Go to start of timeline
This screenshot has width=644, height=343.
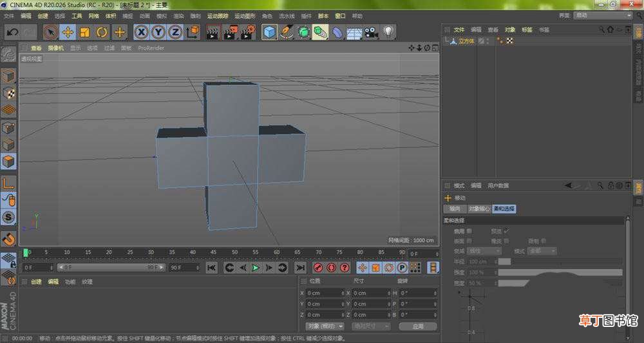click(211, 268)
